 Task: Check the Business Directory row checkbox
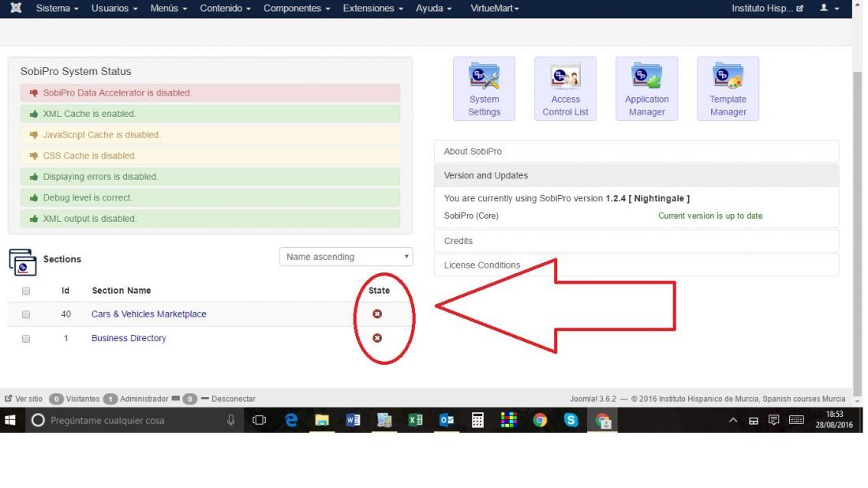pos(26,339)
